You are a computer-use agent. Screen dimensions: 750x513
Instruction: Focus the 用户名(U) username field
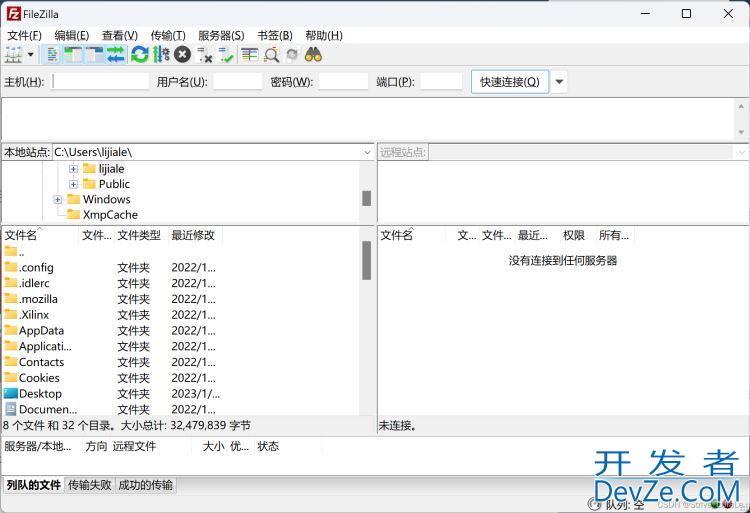coord(238,82)
